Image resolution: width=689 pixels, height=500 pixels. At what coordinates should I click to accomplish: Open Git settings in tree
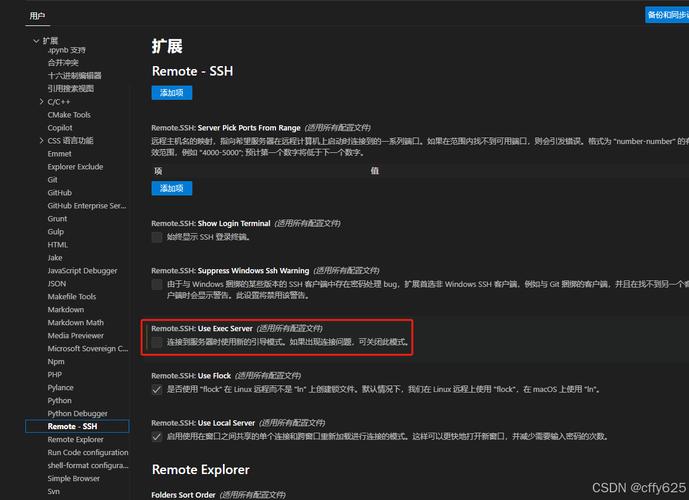tap(52, 179)
